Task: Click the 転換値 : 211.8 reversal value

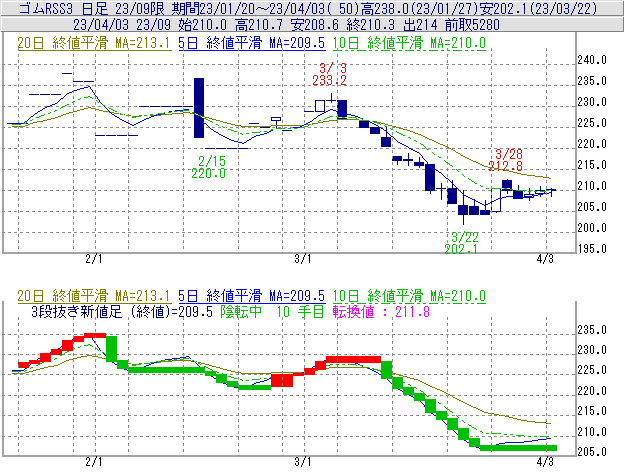Action: click(x=381, y=311)
